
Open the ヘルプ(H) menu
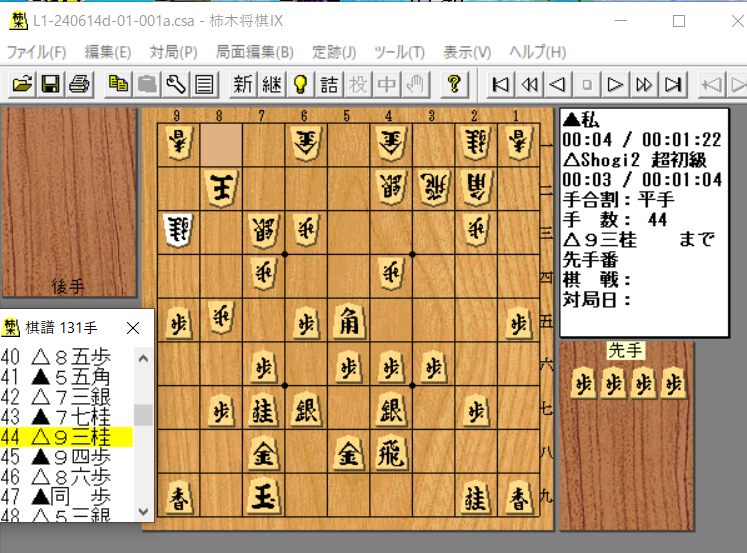(x=537, y=52)
